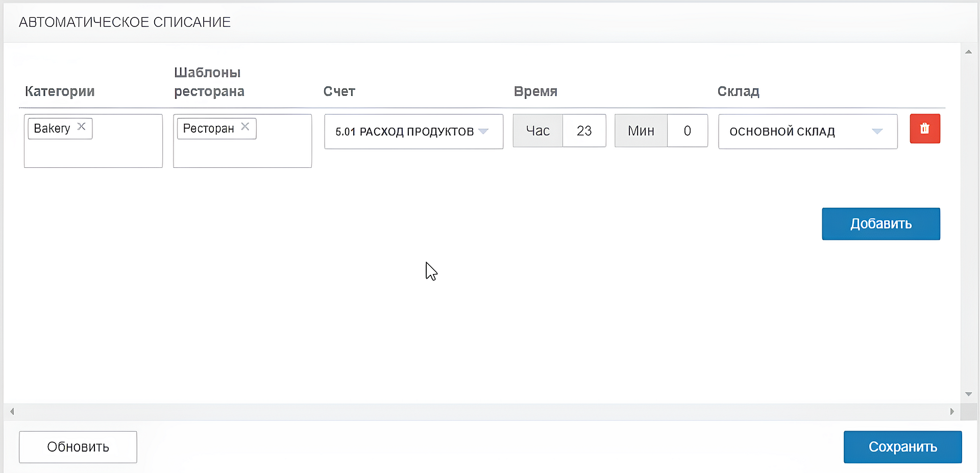The height and width of the screenshot is (473, 980).
Task: Click the Добавить button
Action: 880,223
